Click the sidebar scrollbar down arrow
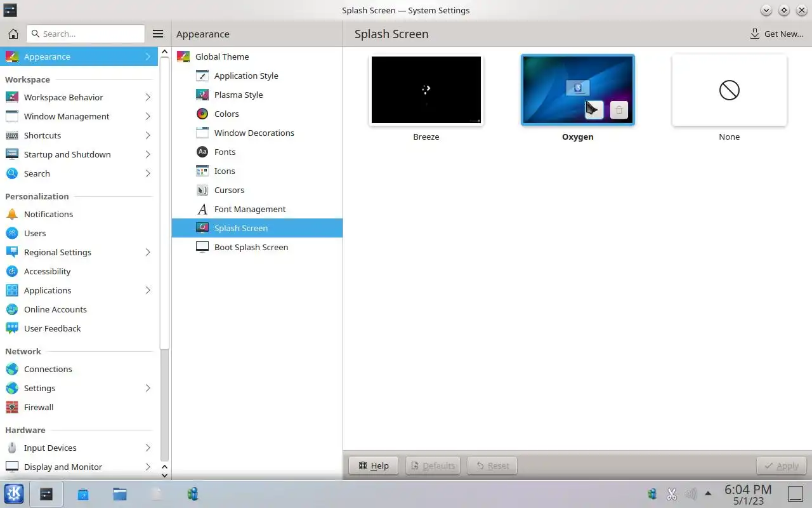812x508 pixels. click(x=164, y=474)
